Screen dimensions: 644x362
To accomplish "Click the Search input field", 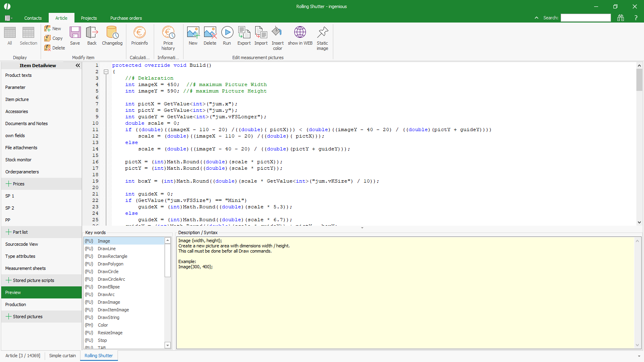I will click(x=586, y=18).
